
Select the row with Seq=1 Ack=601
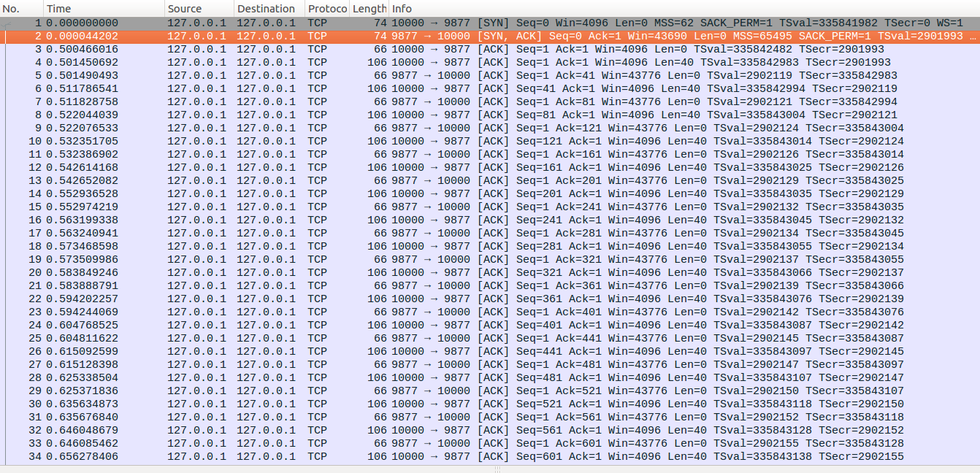[490, 443]
